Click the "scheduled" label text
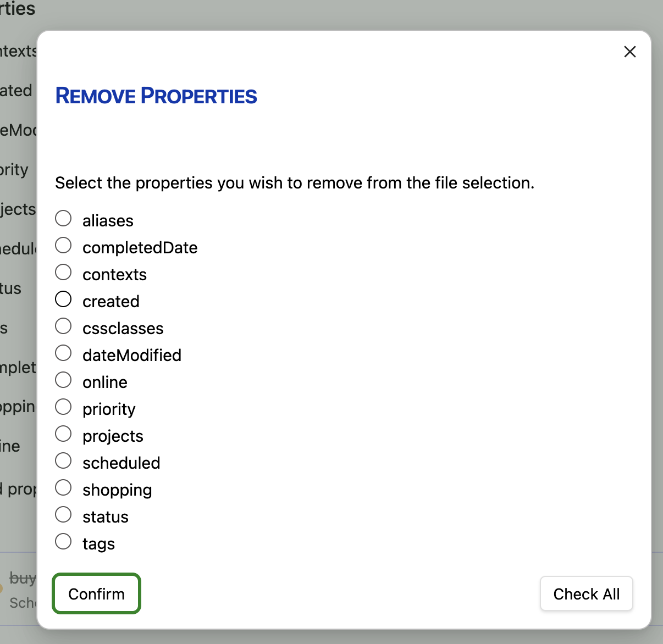The width and height of the screenshot is (663, 644). 121,463
